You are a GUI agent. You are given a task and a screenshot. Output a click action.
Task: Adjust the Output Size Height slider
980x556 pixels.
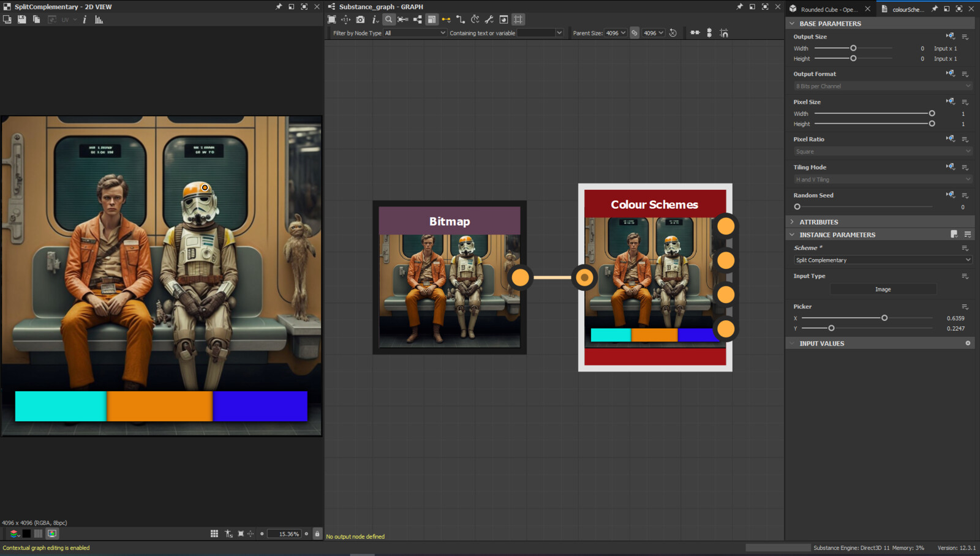853,58
